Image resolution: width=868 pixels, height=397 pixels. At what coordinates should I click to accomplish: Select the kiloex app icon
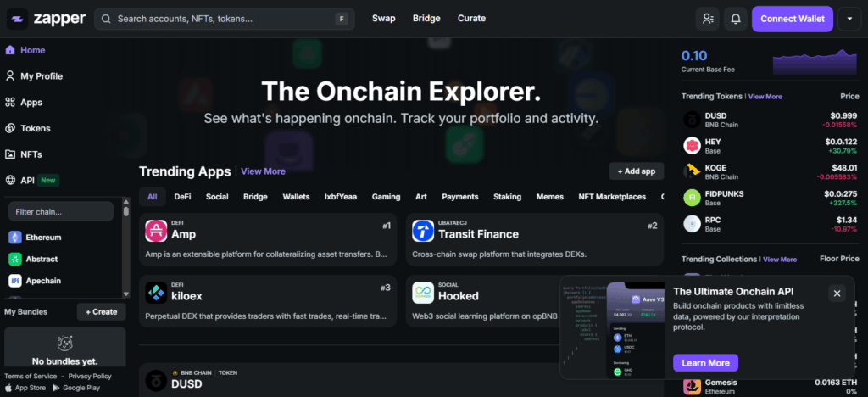coord(156,293)
